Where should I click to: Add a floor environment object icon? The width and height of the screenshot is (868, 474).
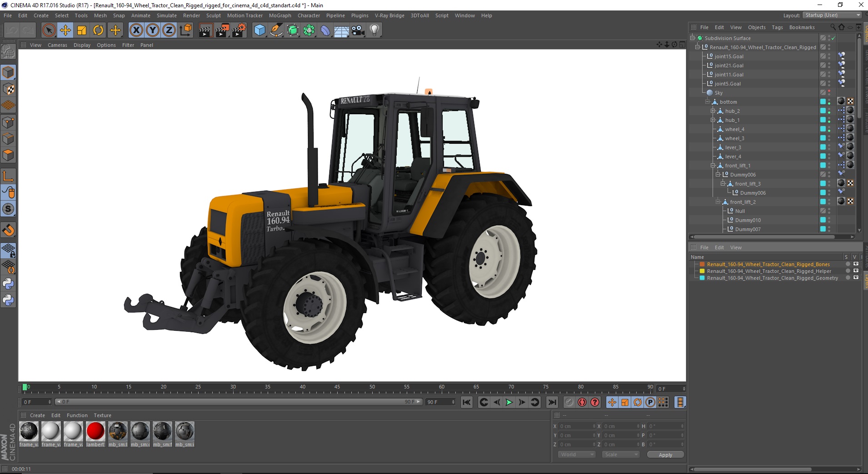(x=342, y=30)
